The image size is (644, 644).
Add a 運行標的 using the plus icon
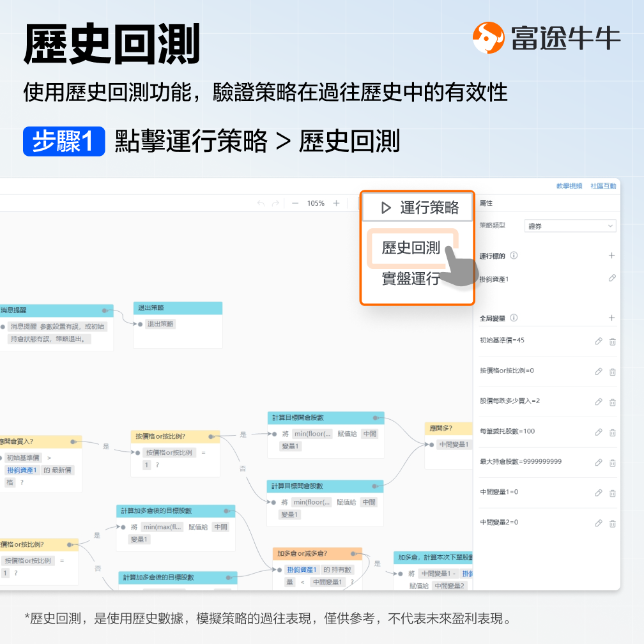click(611, 255)
